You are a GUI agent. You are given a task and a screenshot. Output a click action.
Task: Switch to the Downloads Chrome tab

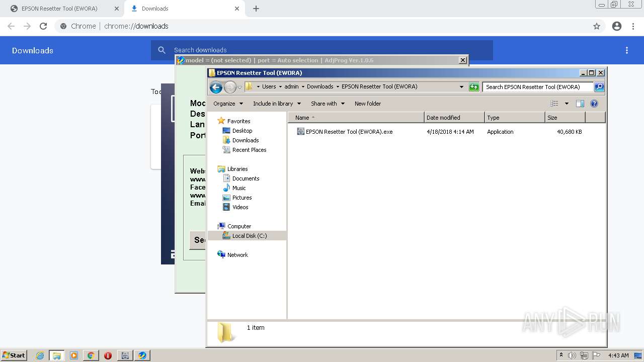[185, 9]
